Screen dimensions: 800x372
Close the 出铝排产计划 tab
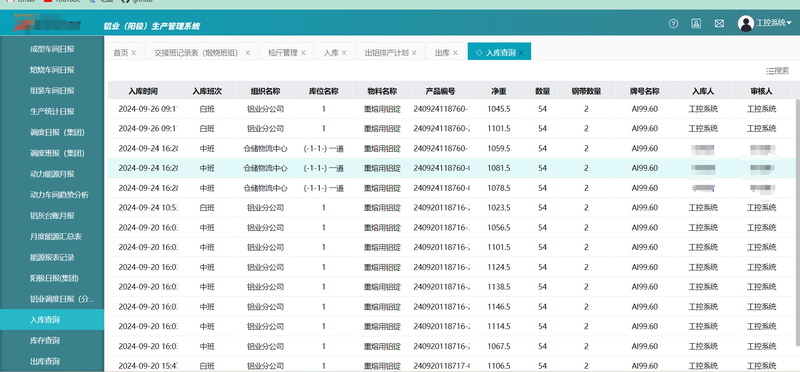pos(414,53)
